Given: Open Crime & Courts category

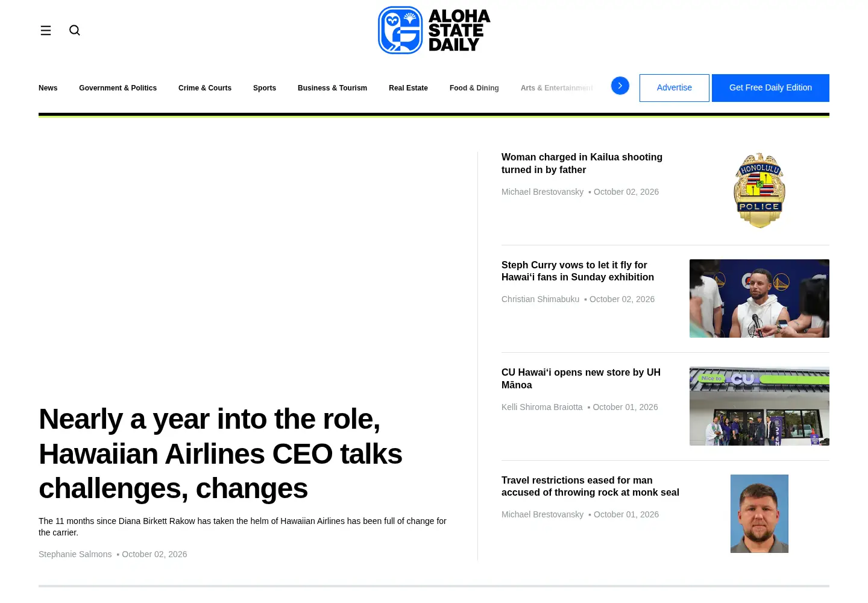Looking at the screenshot, I should (205, 88).
